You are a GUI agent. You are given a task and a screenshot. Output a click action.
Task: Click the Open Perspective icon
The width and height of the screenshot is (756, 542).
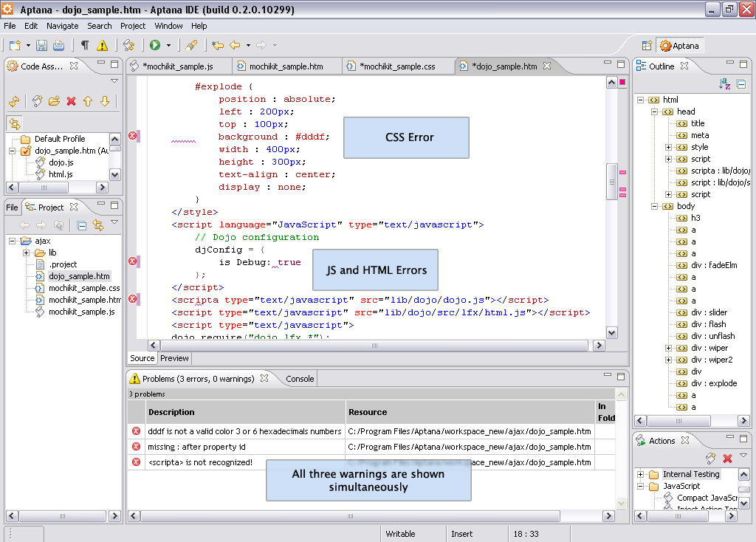pos(647,46)
